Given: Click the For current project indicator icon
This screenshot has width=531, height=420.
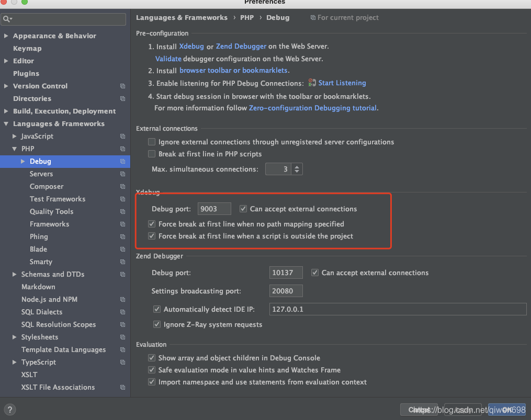Looking at the screenshot, I should click(x=312, y=17).
